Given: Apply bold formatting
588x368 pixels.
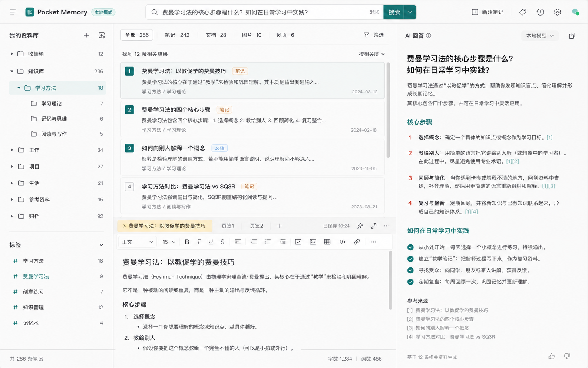Looking at the screenshot, I should [x=187, y=242].
